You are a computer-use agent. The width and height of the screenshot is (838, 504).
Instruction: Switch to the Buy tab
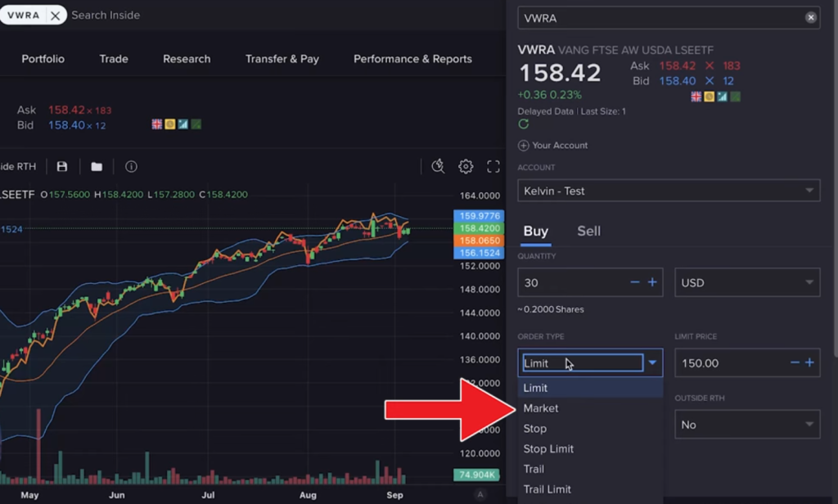click(536, 231)
